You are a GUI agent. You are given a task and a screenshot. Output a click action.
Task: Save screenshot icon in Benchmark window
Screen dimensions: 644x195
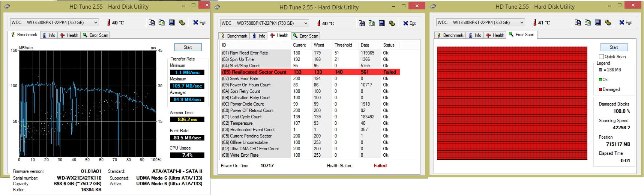tap(172, 23)
